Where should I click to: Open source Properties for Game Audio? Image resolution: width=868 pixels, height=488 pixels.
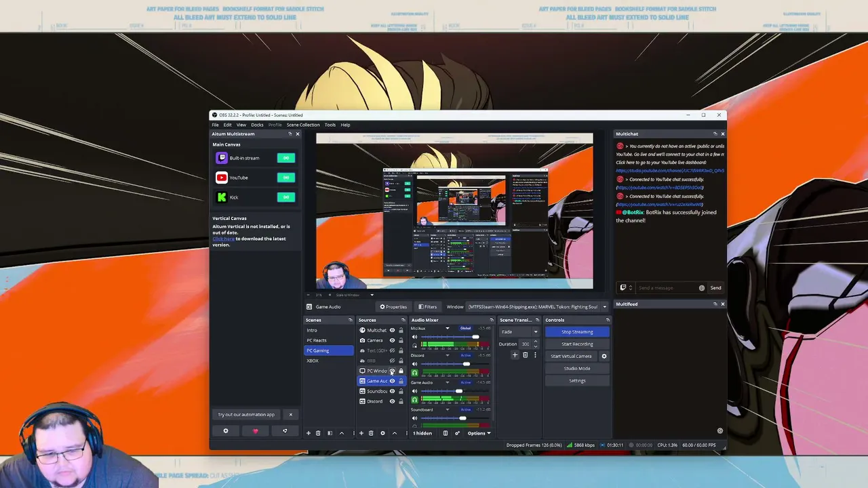pos(393,307)
